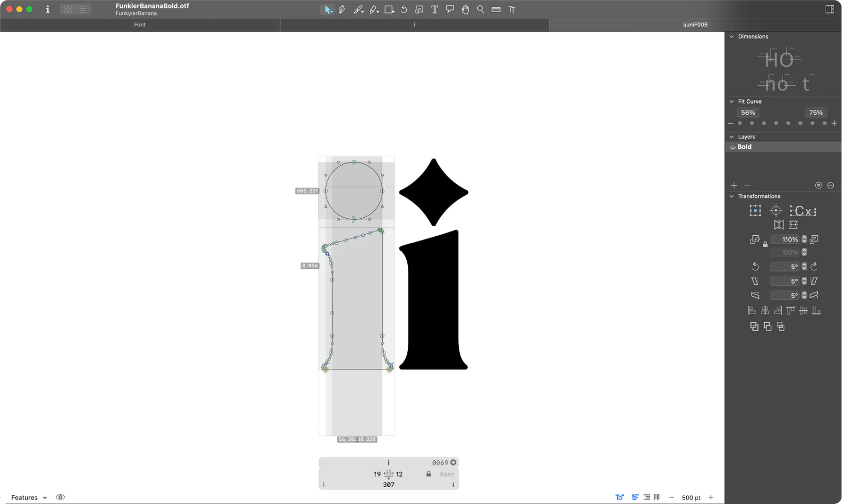Collapse the Layers section
Screen dimensions: 842x504
[x=731, y=137]
